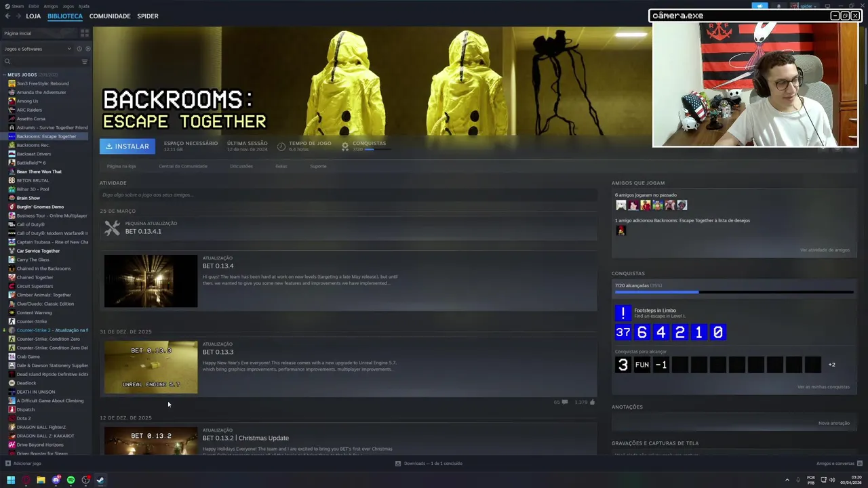Click the activity text field Diga algo sobre o jogo
868x488 pixels.
click(348, 195)
